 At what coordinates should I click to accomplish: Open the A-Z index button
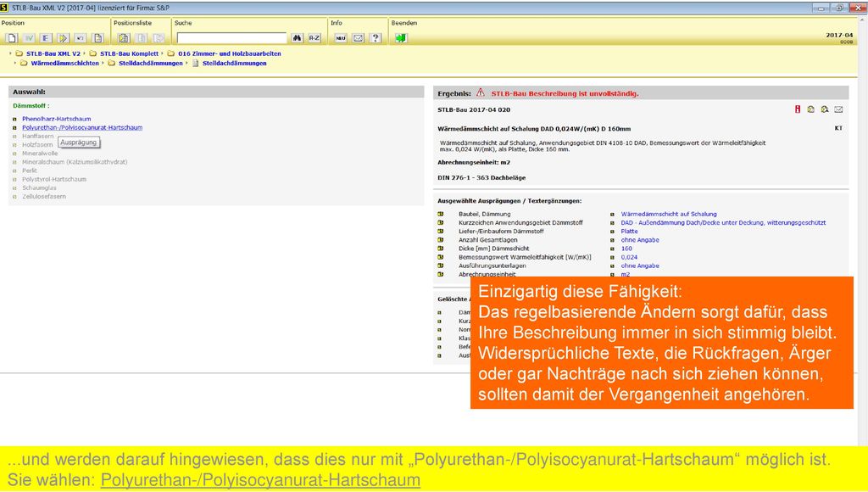[314, 38]
